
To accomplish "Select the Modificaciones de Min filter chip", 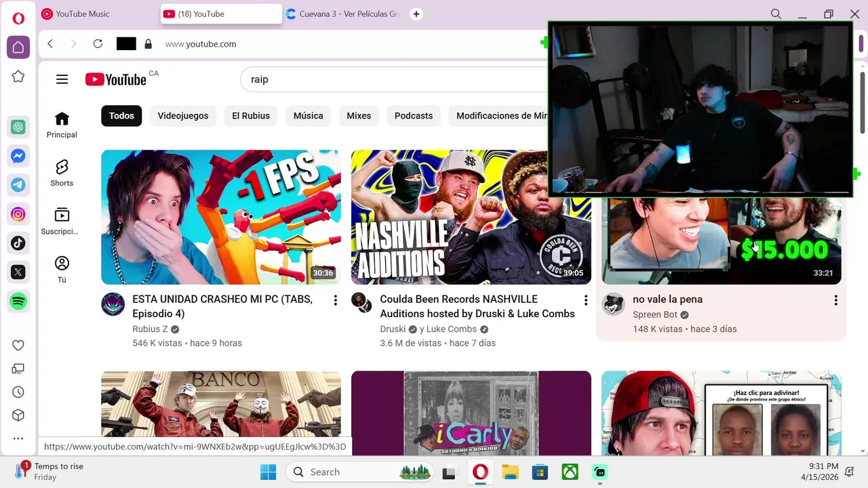I will (x=498, y=116).
